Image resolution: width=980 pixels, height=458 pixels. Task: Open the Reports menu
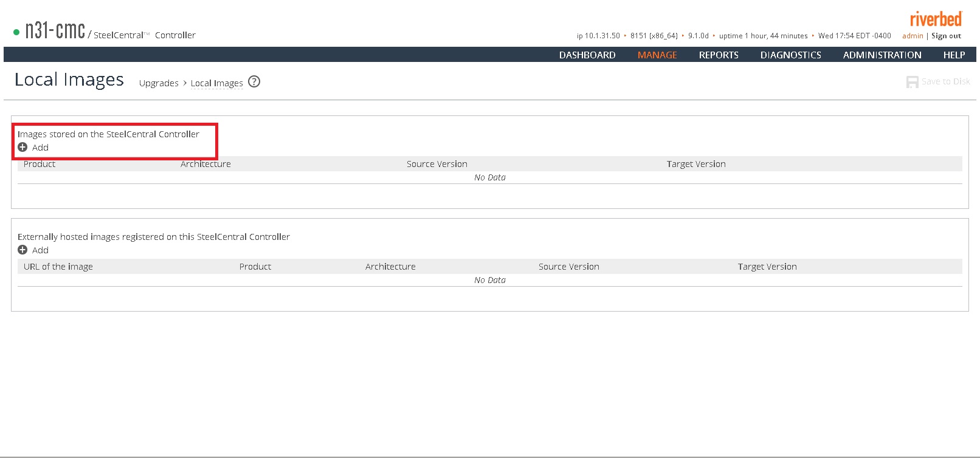[718, 55]
